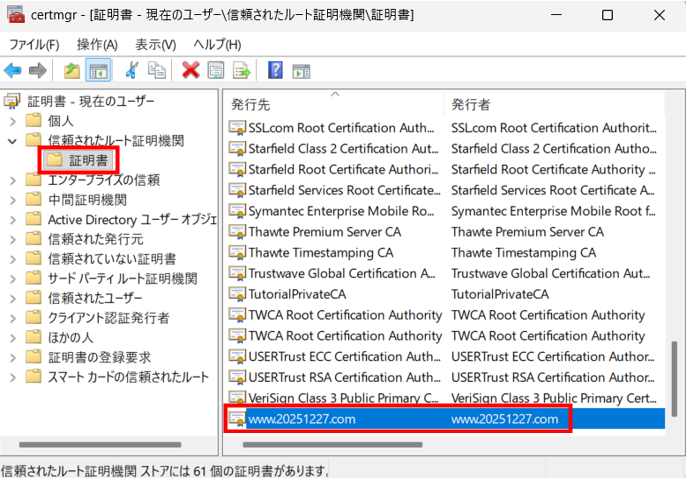The height and width of the screenshot is (478, 692).
Task: Expand the 個人 tree node
Action: (x=12, y=121)
